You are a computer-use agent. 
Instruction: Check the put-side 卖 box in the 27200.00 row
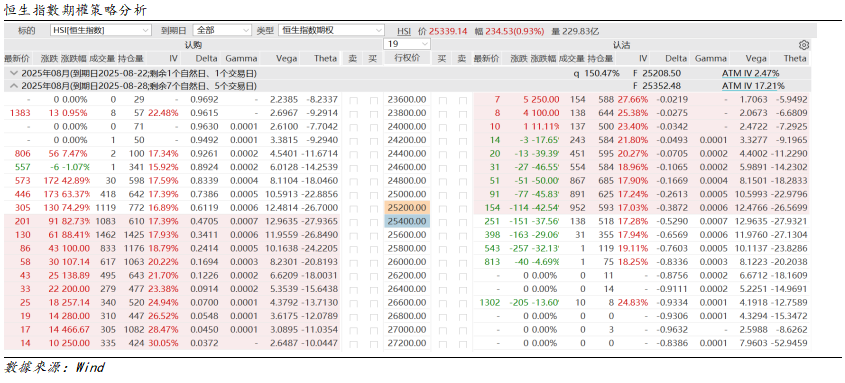pyautogui.click(x=462, y=343)
